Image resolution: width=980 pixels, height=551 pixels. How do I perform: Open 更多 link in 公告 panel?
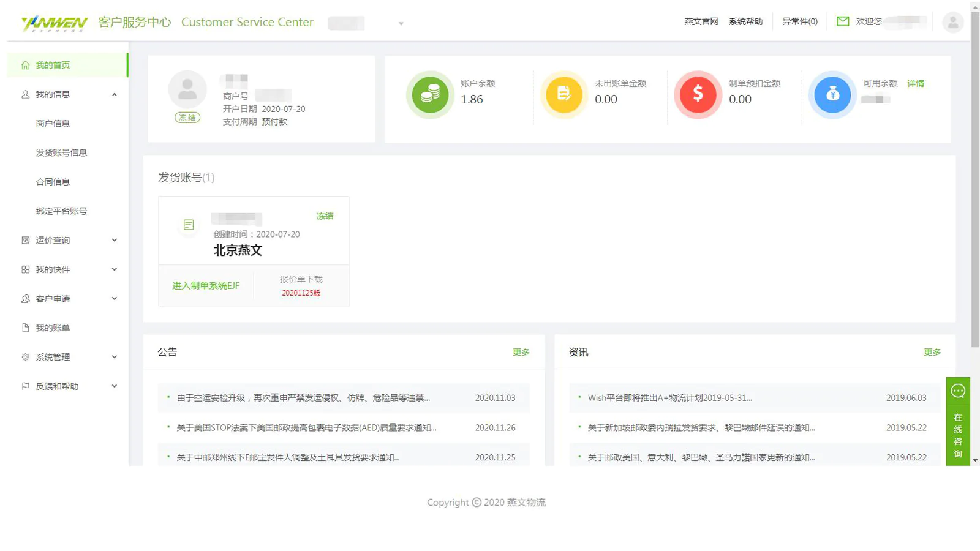[x=521, y=352]
